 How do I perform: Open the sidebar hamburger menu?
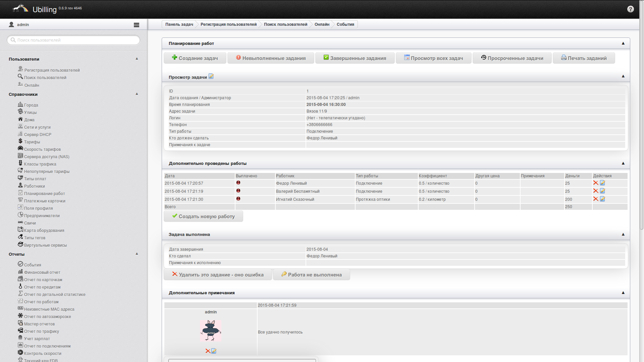coord(136,25)
